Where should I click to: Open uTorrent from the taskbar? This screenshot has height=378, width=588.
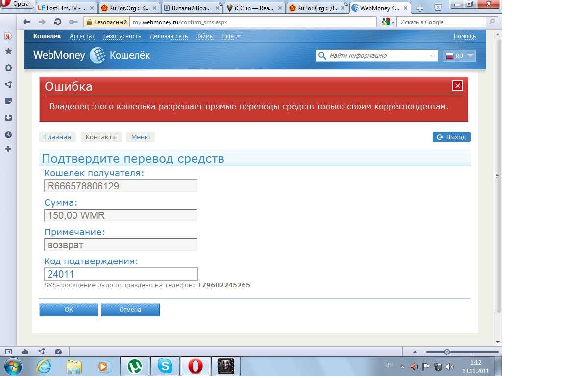coord(134,366)
